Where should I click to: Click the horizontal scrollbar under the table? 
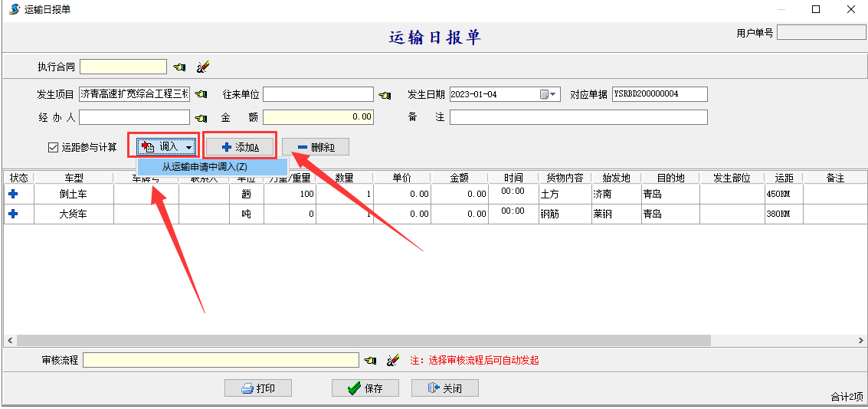364,340
